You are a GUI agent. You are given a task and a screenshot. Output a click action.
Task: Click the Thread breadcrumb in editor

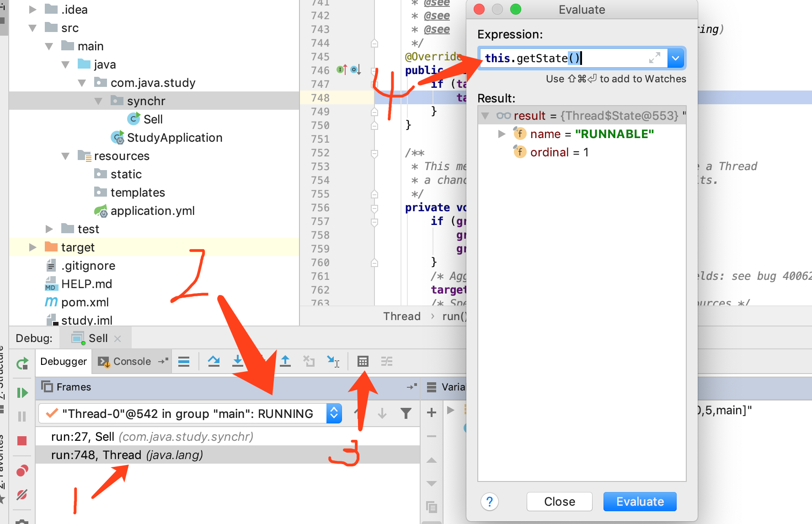coord(402,316)
